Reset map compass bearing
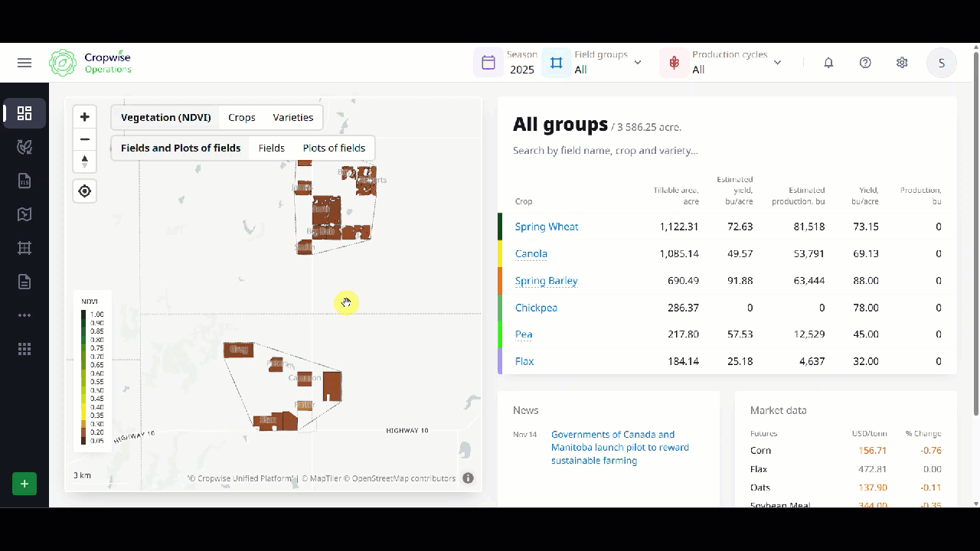Screen dimensions: 980x551 85,161
